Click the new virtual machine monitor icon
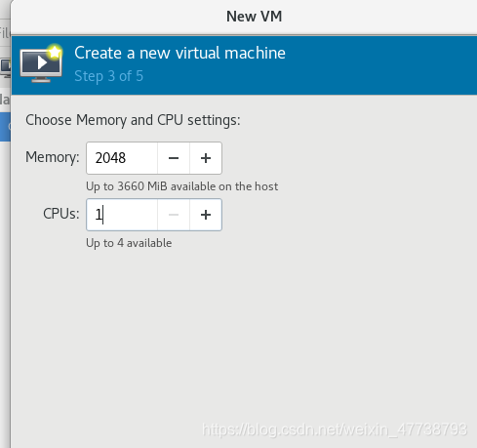 (41, 64)
